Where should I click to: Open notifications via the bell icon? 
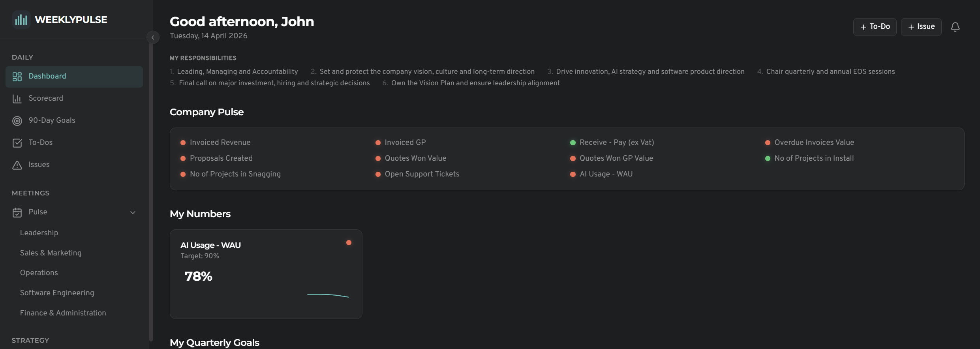[955, 27]
